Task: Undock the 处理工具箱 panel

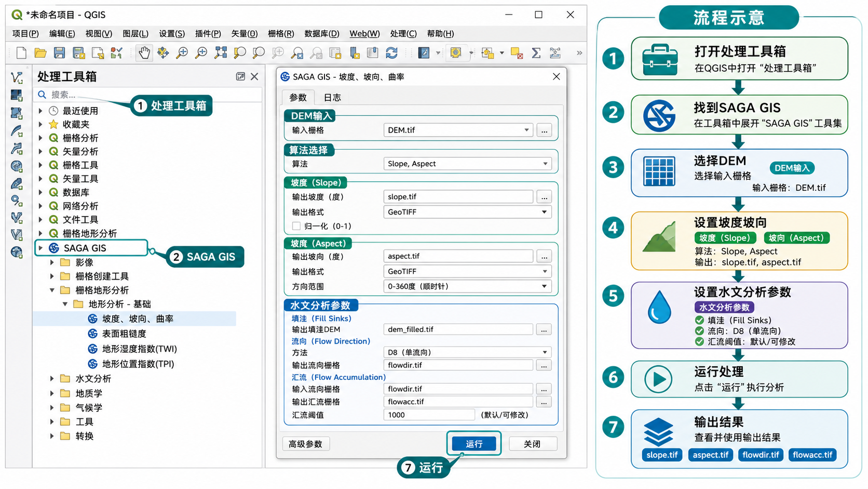Action: coord(240,76)
